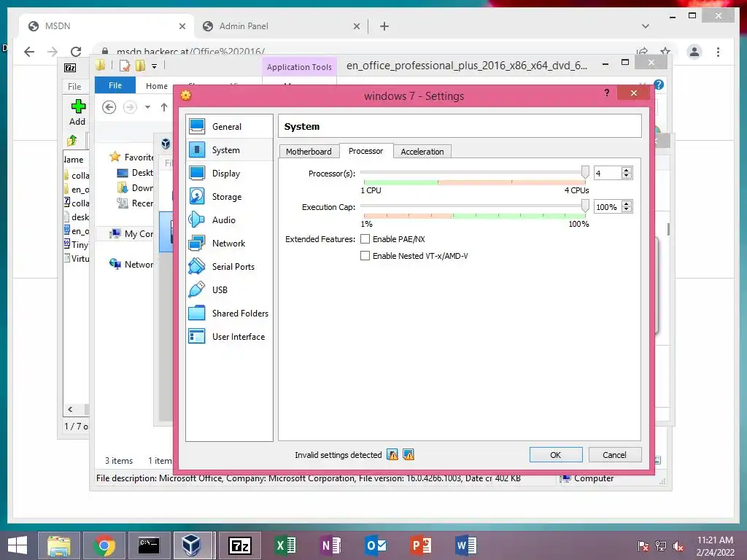Open the USB settings category
This screenshot has width=747, height=560.
click(x=229, y=290)
